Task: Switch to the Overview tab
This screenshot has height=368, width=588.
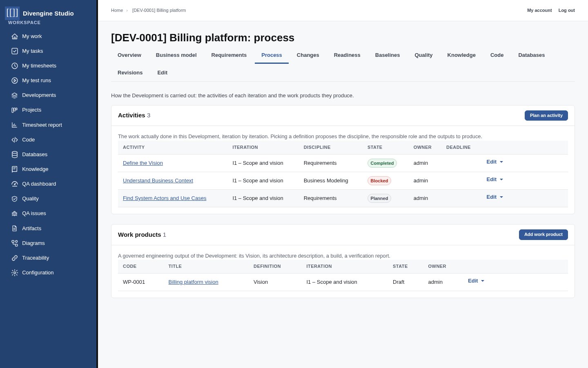Action: pos(129,55)
